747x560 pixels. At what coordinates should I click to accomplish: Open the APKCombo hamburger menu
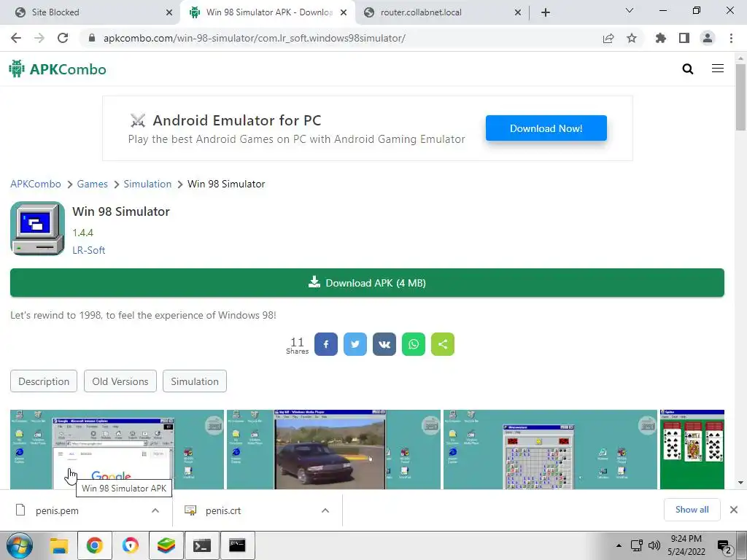pyautogui.click(x=718, y=69)
